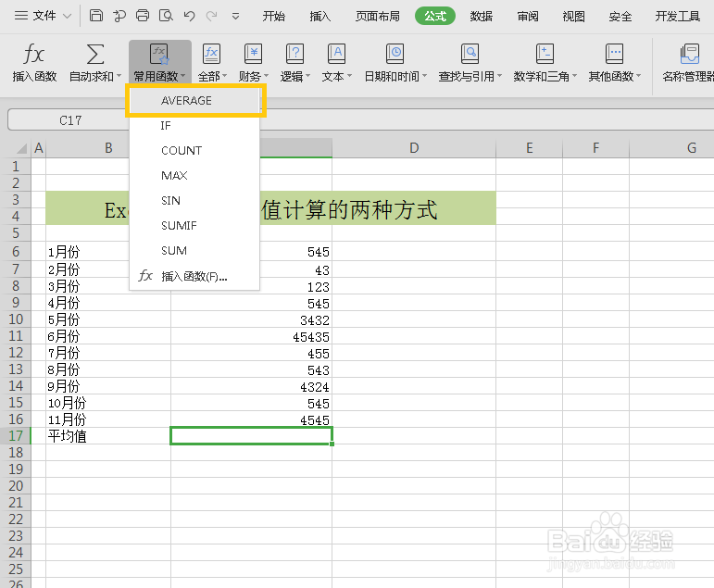Choose SIN from the function list
714x588 pixels.
point(194,200)
